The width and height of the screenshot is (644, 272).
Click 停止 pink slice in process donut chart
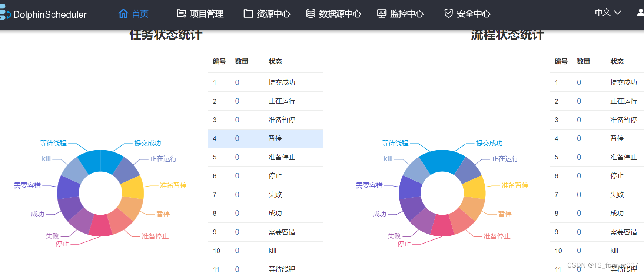(x=442, y=225)
